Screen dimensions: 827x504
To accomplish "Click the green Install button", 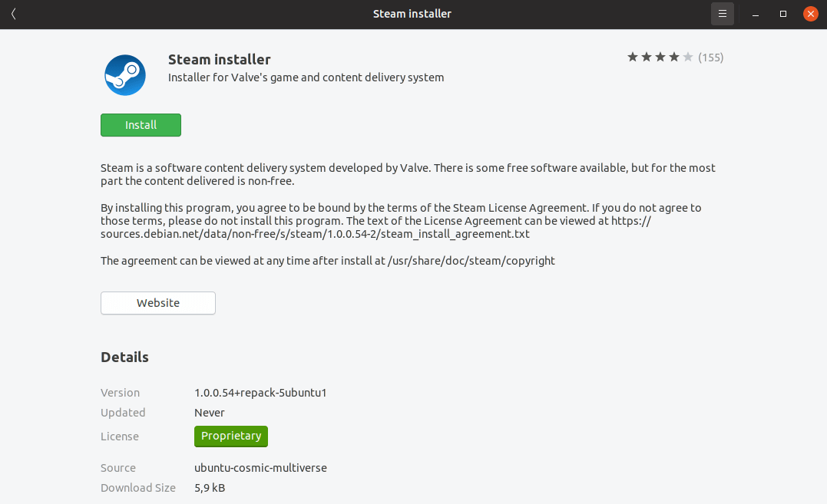I will [141, 125].
